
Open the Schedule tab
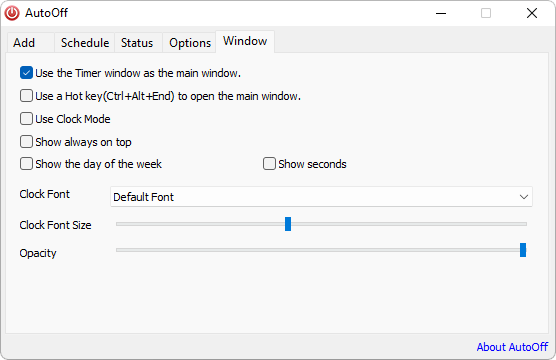point(85,43)
